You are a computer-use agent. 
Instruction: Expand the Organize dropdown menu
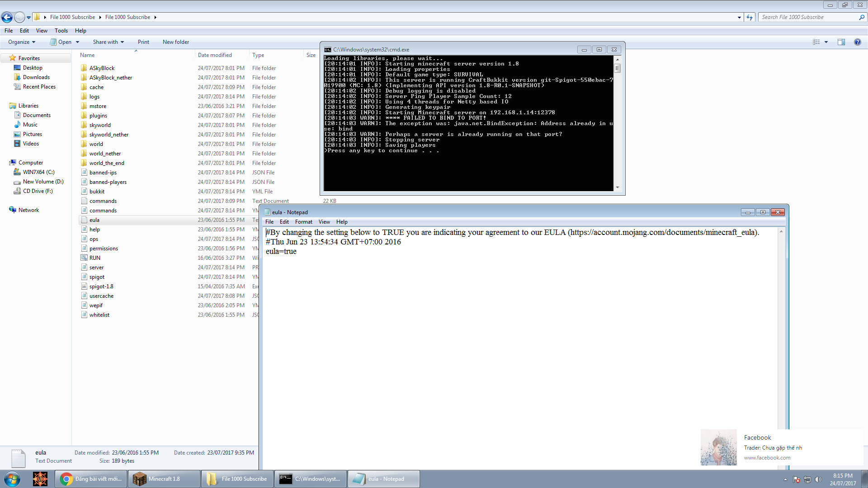(x=22, y=42)
